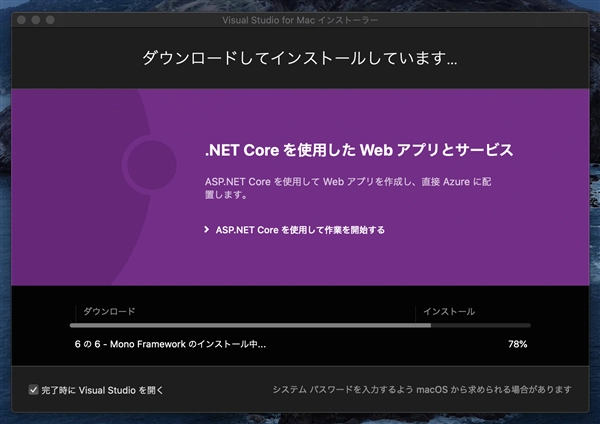Click the minimize window button
The image size is (600, 424).
coord(36,20)
